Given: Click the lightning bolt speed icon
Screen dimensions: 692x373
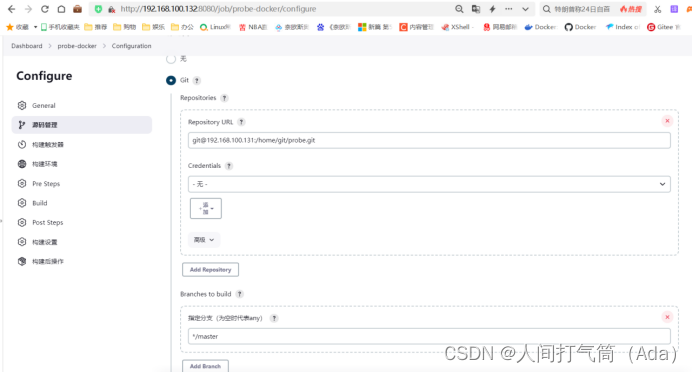Looking at the screenshot, I should [x=493, y=9].
